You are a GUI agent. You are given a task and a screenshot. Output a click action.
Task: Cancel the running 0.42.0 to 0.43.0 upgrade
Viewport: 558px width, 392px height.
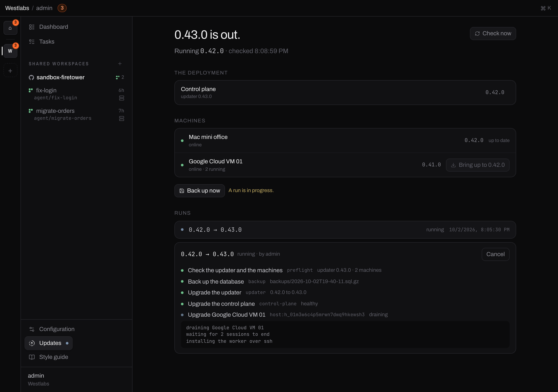click(495, 254)
